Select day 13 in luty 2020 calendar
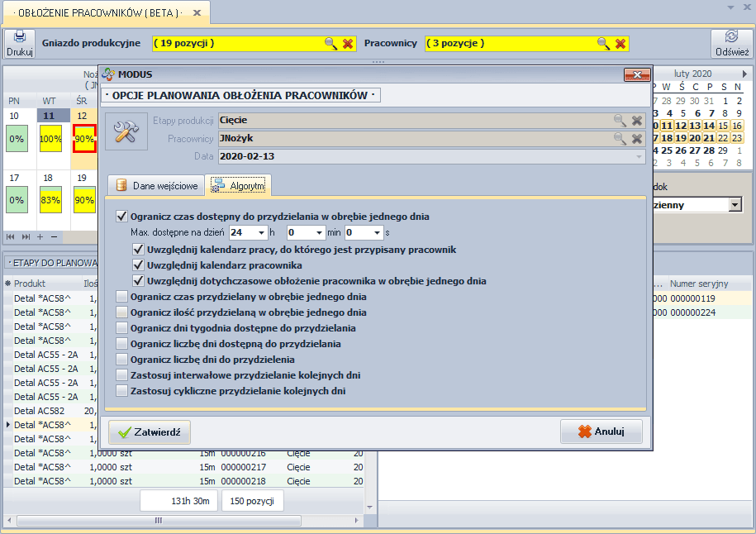This screenshot has height=534, width=756. coord(695,126)
